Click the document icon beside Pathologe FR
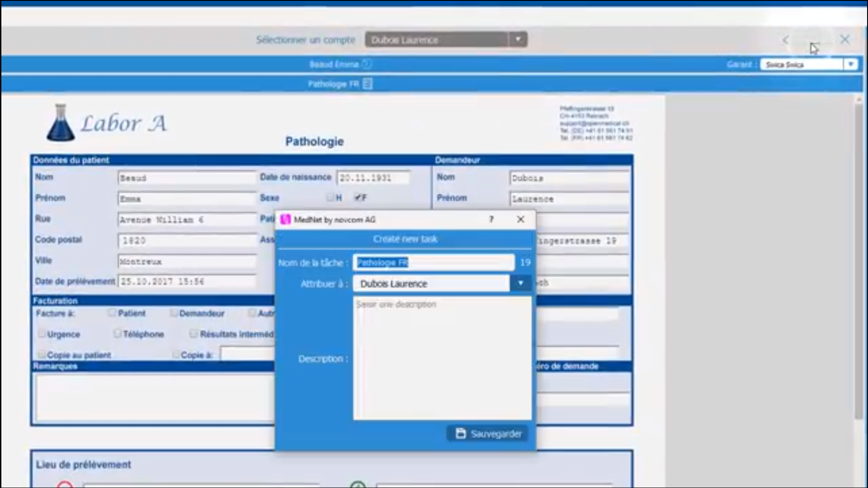 (367, 84)
